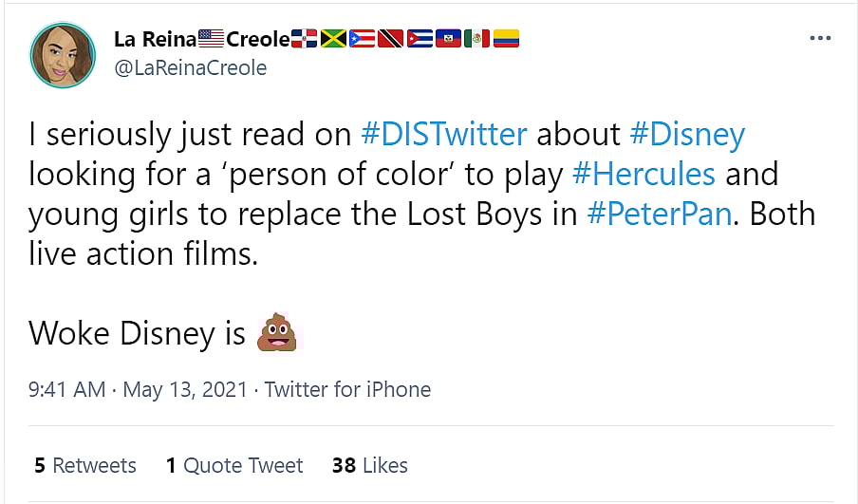View the 38 Likes list
858x504 pixels.
pyautogui.click(x=370, y=465)
